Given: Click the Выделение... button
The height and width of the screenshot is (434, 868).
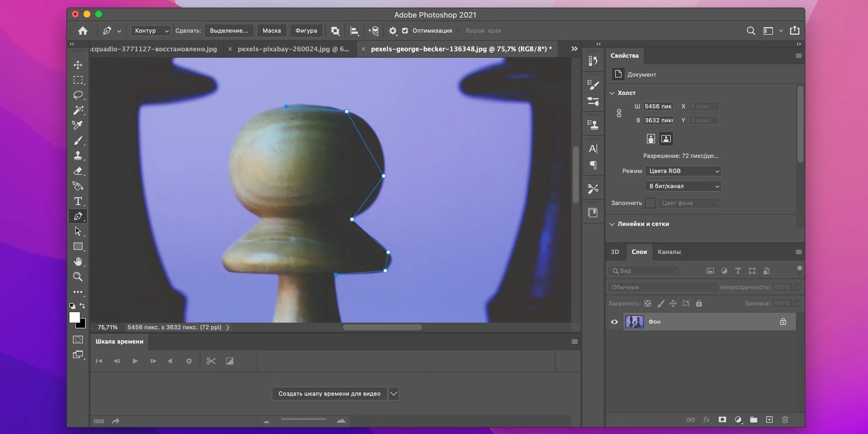Looking at the screenshot, I should coord(229,31).
